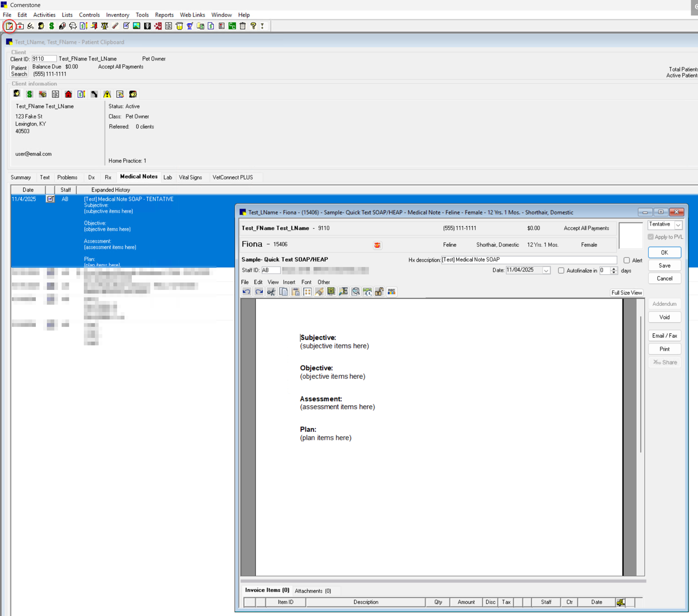Click the OK button

tap(665, 253)
